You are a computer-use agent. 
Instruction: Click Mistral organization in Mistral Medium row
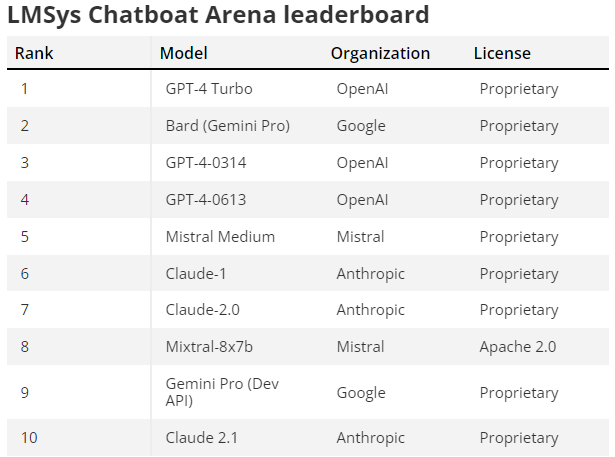[360, 237]
